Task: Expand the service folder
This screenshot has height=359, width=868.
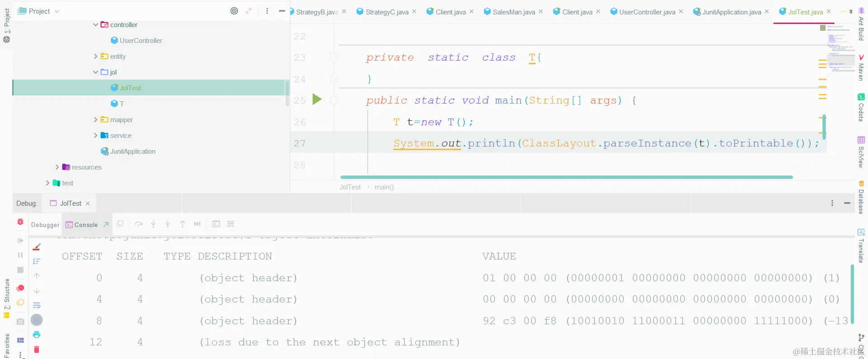Action: pos(95,136)
